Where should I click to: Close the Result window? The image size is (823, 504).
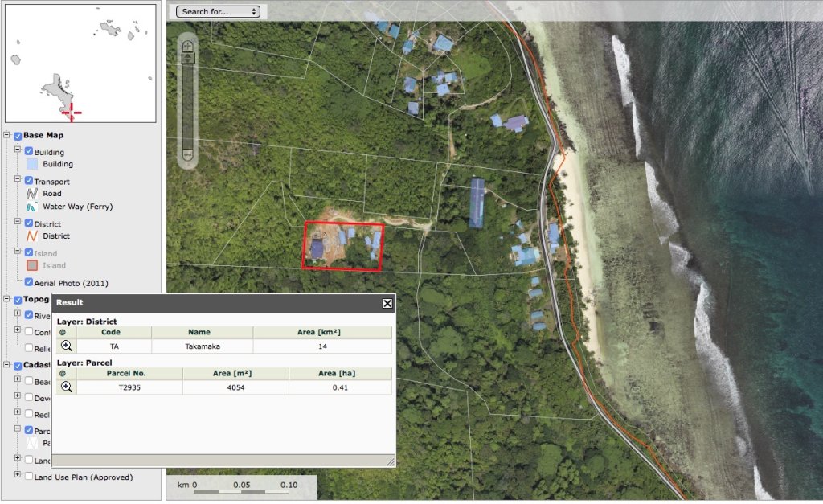[387, 303]
